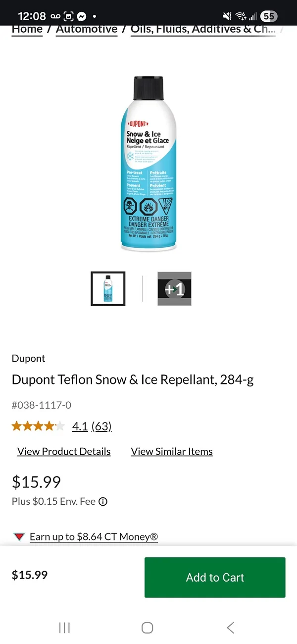This screenshot has height=644, width=297.
Task: Select the first product image thumbnail
Action: pyautogui.click(x=108, y=289)
